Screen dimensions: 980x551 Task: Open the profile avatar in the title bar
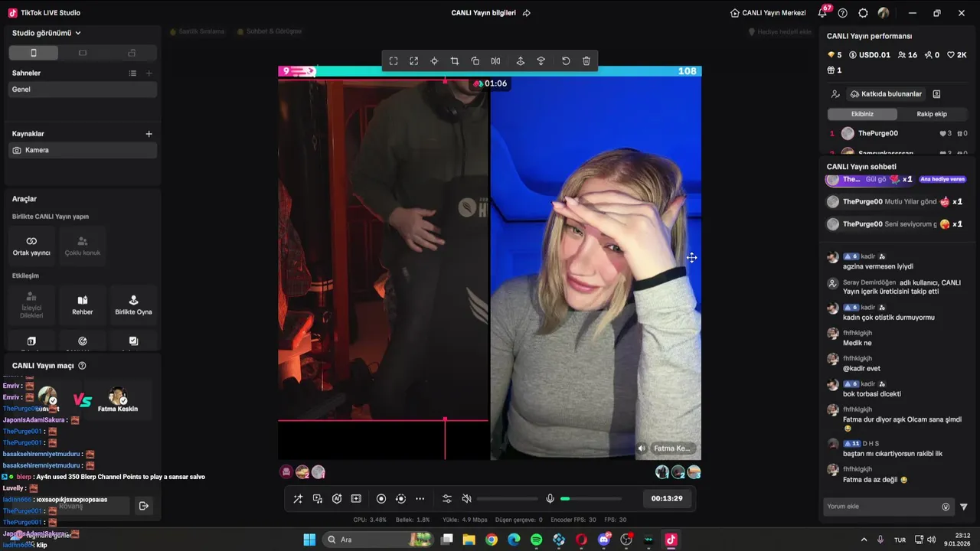click(884, 13)
